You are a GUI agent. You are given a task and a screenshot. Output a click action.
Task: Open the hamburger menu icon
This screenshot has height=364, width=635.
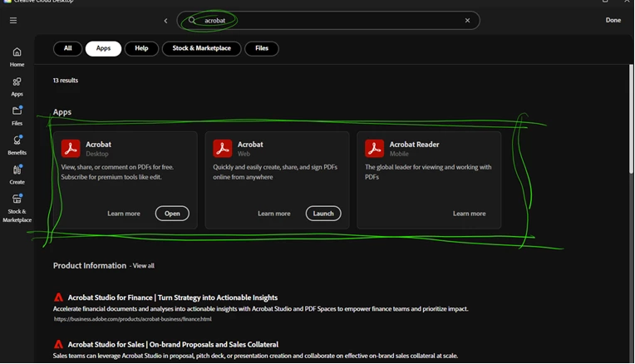(13, 20)
